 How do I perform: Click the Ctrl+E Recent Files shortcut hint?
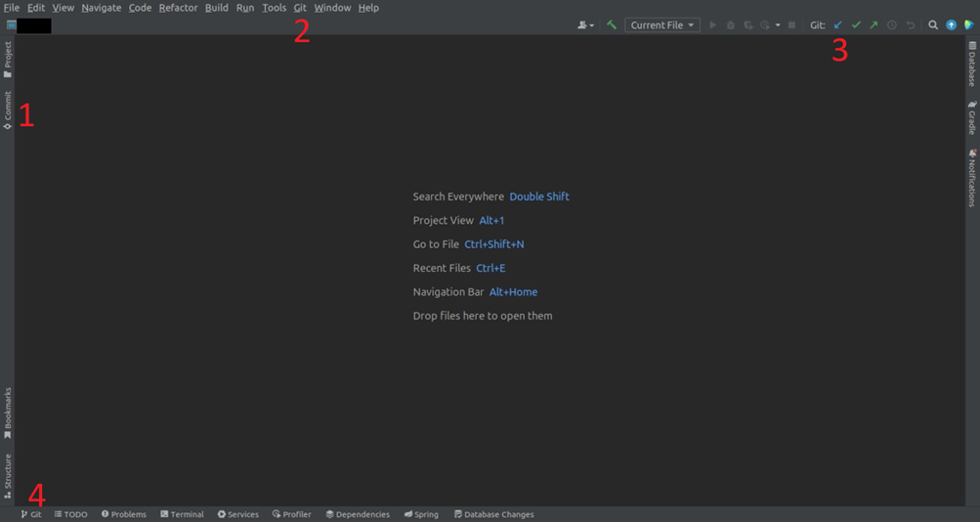(x=490, y=268)
